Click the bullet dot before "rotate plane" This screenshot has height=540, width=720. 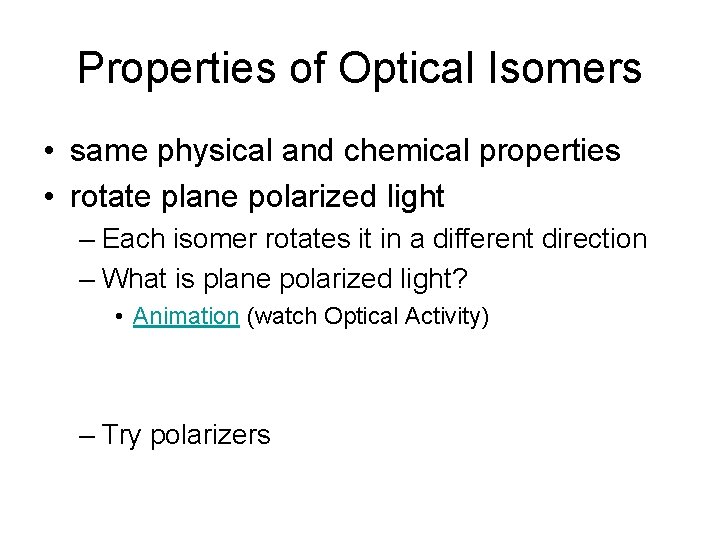coord(49,198)
